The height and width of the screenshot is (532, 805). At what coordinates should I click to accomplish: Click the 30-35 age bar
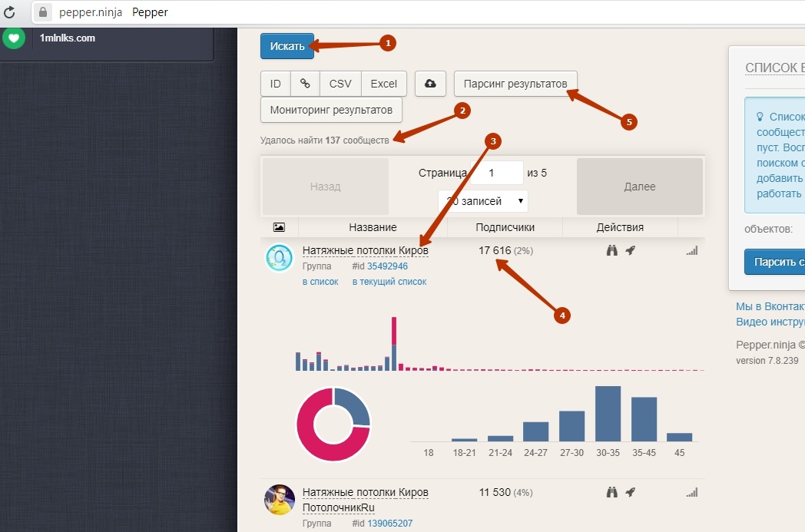pyautogui.click(x=608, y=414)
